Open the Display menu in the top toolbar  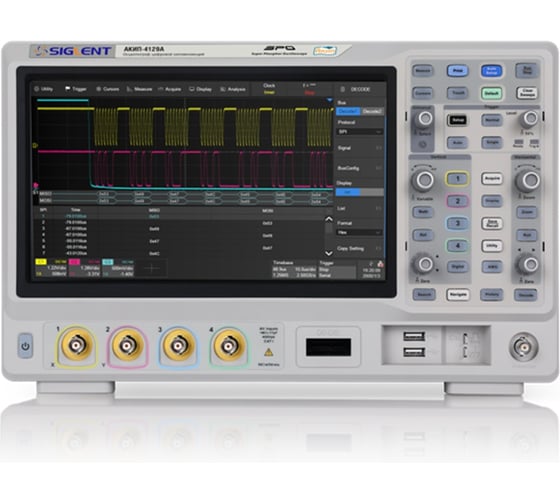click(201, 89)
